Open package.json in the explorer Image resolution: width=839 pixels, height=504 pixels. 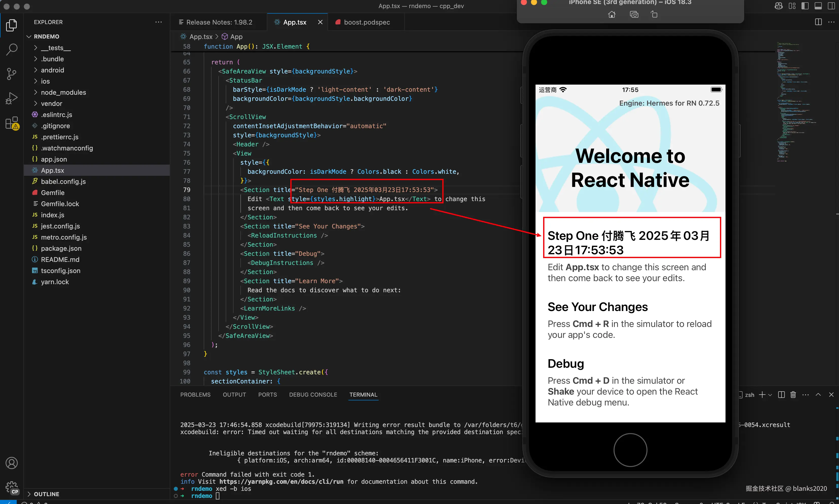(x=61, y=248)
